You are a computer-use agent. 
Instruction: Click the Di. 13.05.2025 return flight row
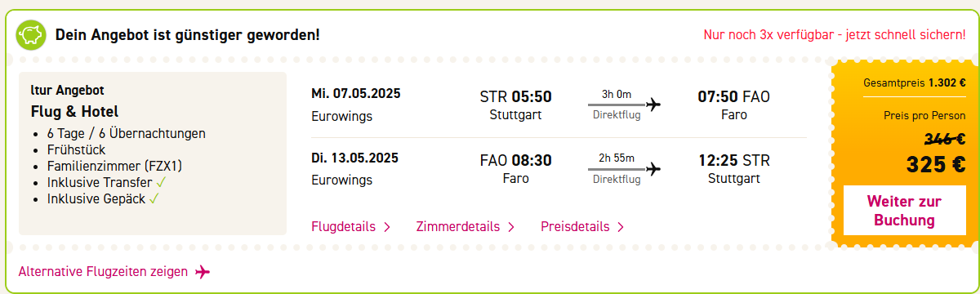pos(559,169)
